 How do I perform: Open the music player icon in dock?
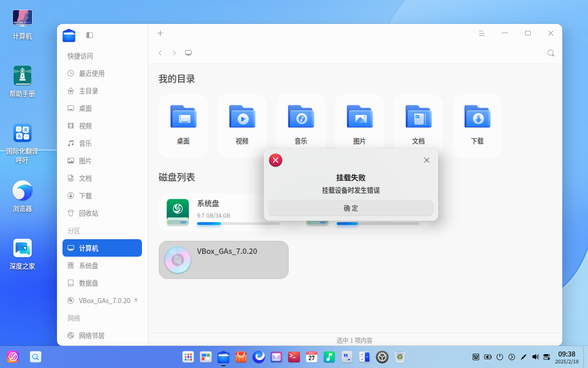coord(329,356)
